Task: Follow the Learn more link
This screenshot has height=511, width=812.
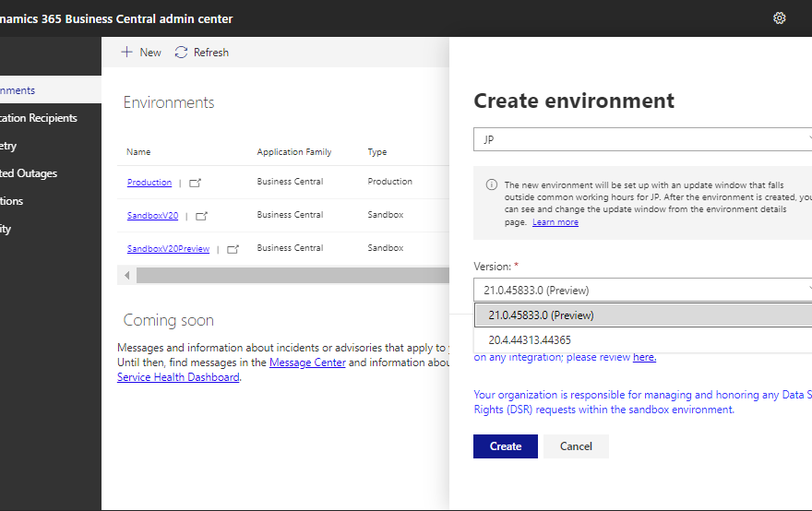Action: pos(555,222)
